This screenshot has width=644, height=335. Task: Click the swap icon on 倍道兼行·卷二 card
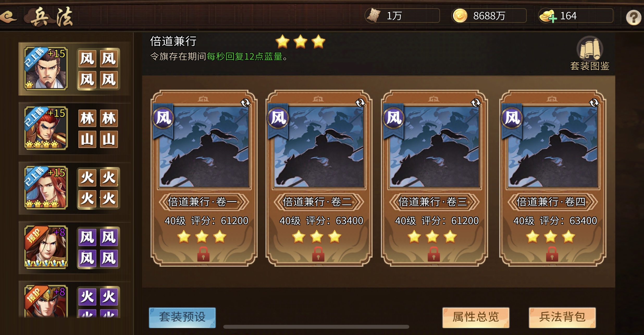[x=360, y=103]
